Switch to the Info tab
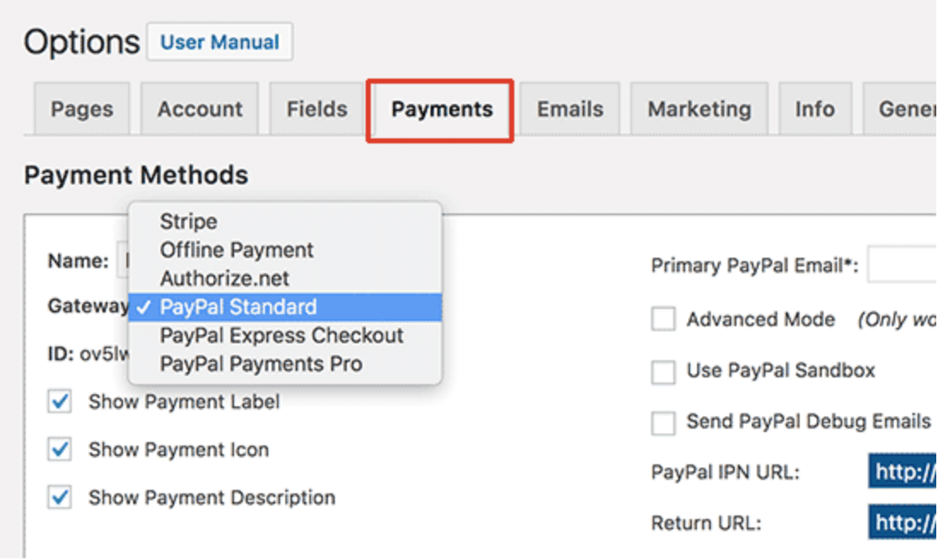This screenshot has height=560, width=938. coord(815,109)
